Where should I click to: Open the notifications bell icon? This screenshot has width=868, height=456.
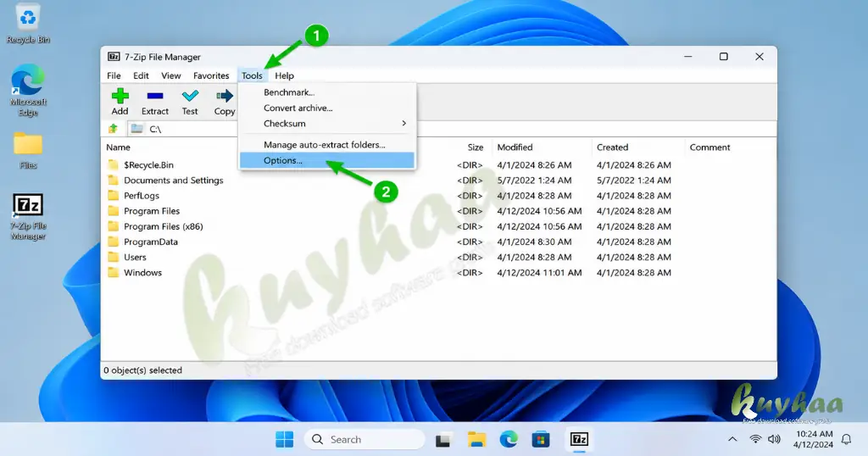pos(846,439)
